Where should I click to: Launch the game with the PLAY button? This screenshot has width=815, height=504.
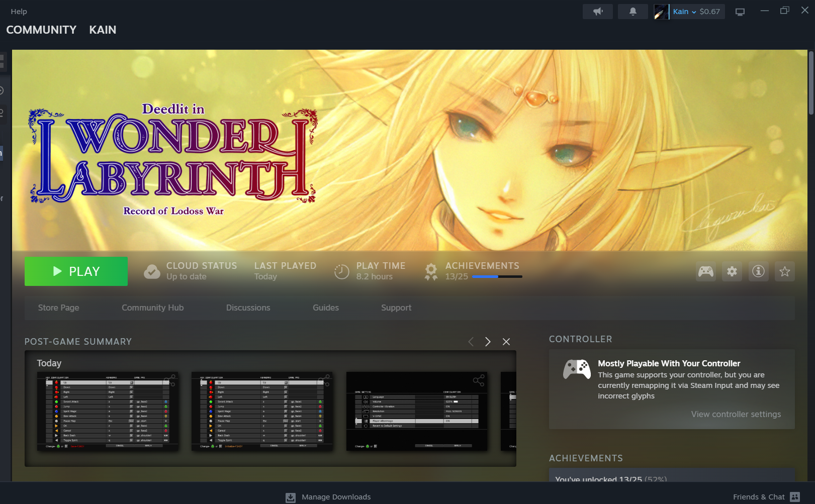click(76, 271)
